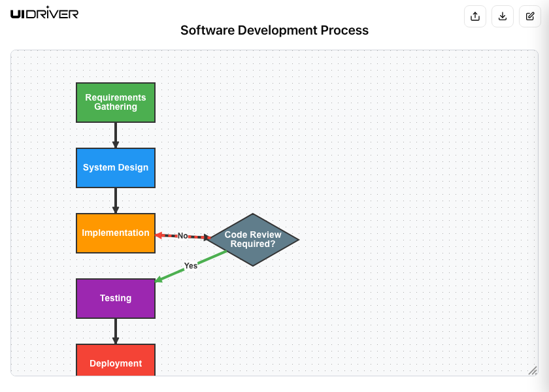Screen dimensions: 549x392
Task: Click the Software Development Process title
Action: point(274,30)
